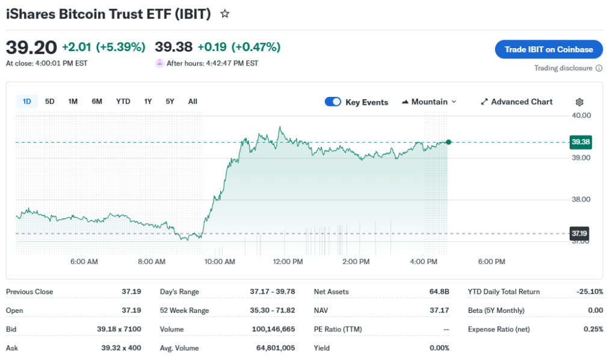Expand the Mountain chart type dropdown

point(454,102)
